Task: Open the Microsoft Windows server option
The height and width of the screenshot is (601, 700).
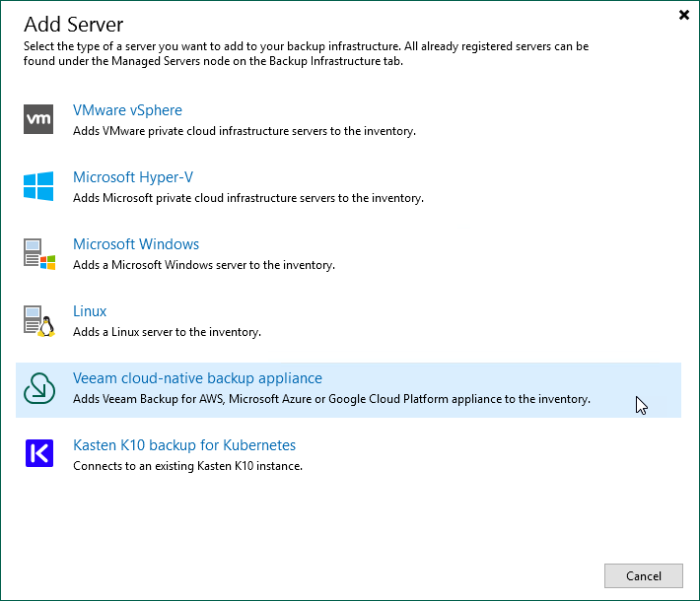Action: pos(136,244)
